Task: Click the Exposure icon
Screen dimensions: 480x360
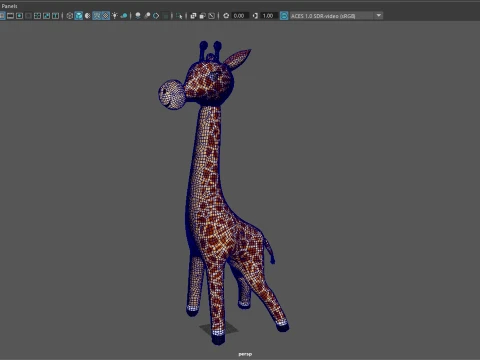Action: tap(226, 16)
